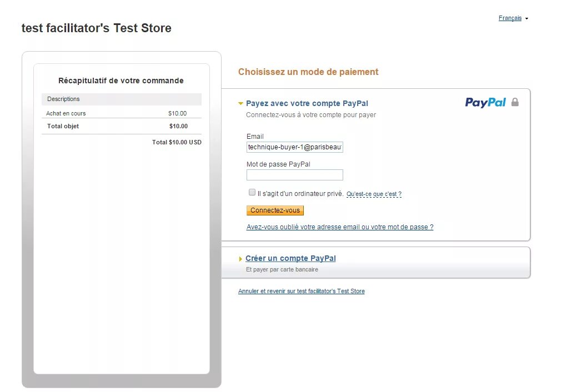Expand the 'Créer un compte PayPal' arrow
Viewport: 577px width, 392px height.
(240, 259)
